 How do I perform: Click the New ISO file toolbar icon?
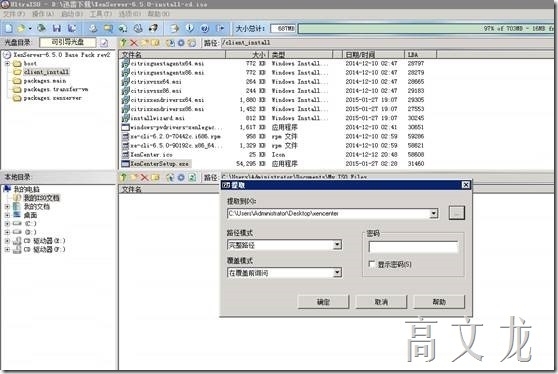click(x=9, y=28)
